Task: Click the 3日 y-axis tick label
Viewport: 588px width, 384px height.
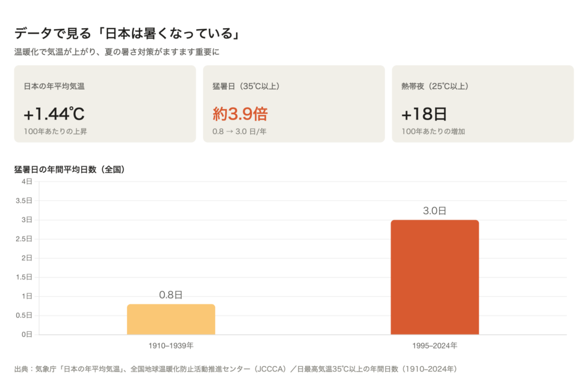Action: point(27,220)
